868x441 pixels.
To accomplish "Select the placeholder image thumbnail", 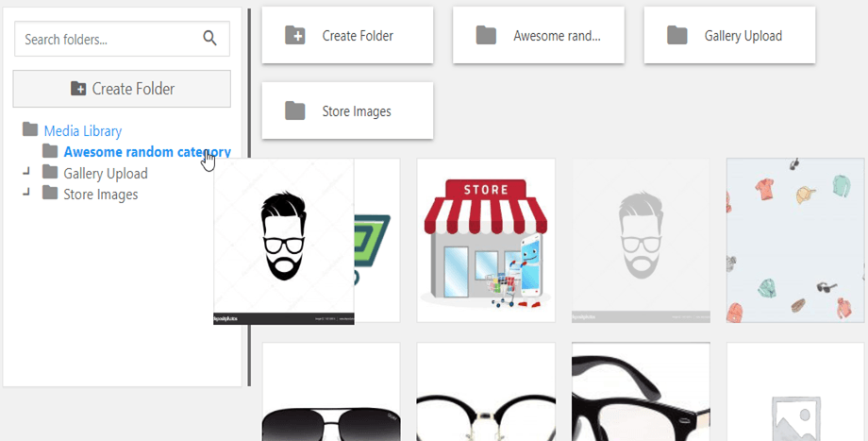I will click(x=794, y=392).
